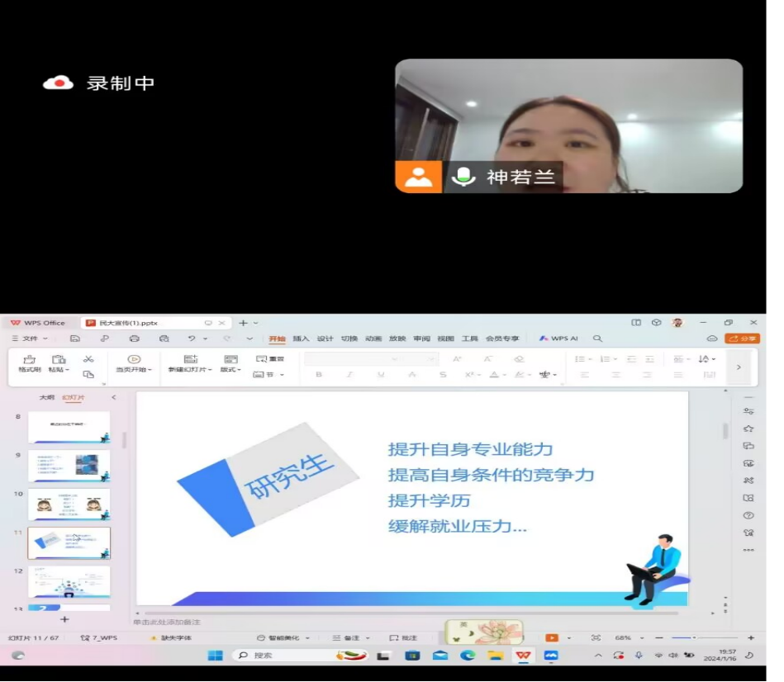The image size is (784, 682).
Task: Expand the new slide (新建幻灯片) dropdown
Action: pyautogui.click(x=190, y=369)
